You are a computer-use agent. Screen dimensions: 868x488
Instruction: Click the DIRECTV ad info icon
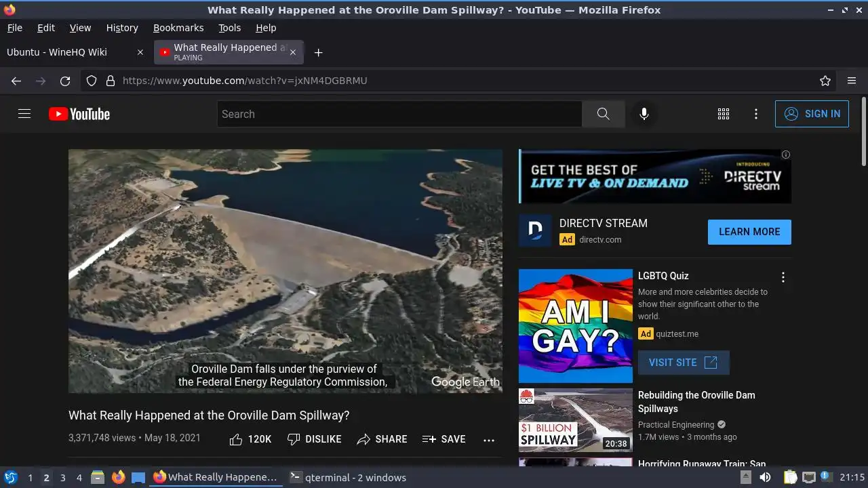tap(786, 155)
